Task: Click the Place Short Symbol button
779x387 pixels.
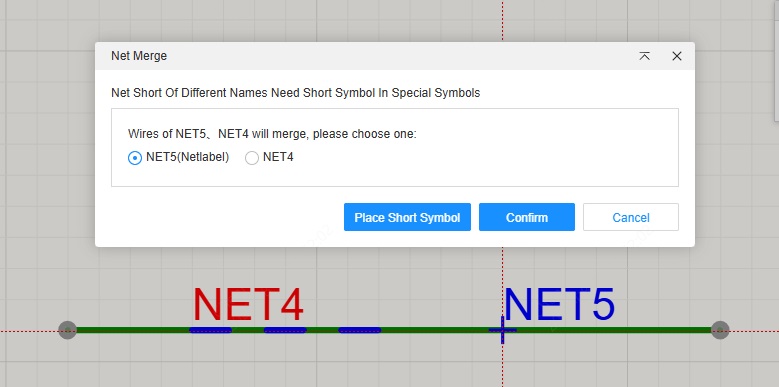Action: coord(407,217)
